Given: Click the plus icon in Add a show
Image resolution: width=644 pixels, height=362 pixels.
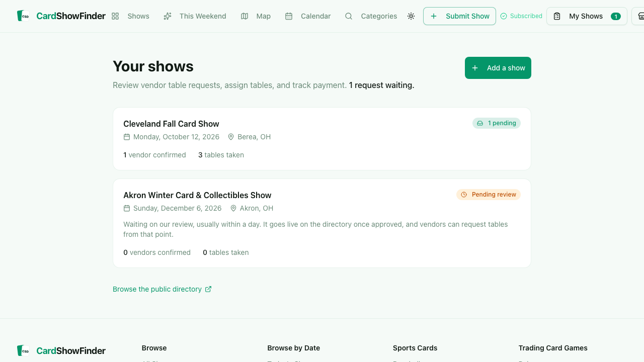Looking at the screenshot, I should pos(475,68).
